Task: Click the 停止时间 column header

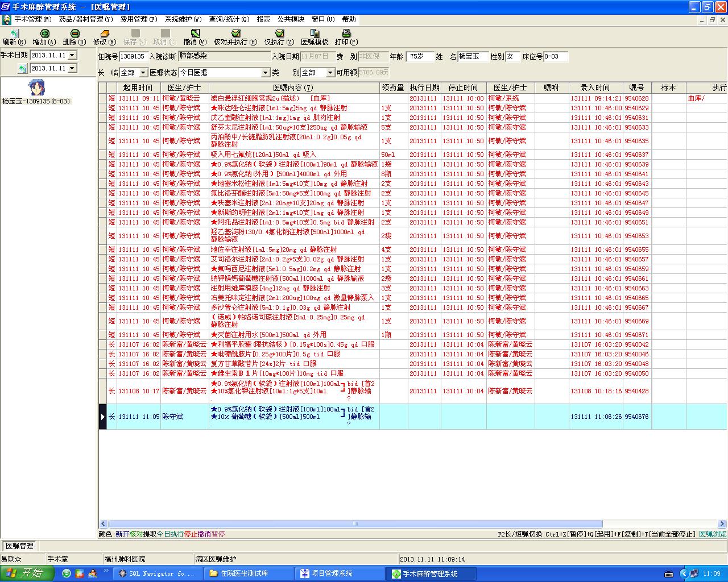Action: tap(464, 88)
